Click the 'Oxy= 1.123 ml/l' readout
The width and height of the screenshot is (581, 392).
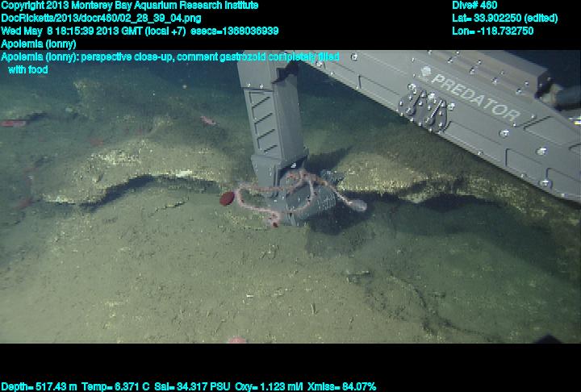(269, 387)
